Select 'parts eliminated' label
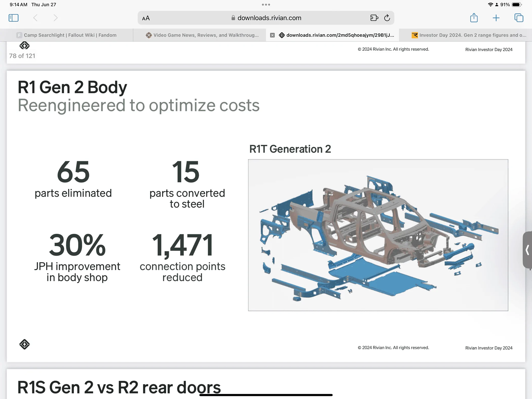Screen dimensions: 532x399 [x=73, y=193]
